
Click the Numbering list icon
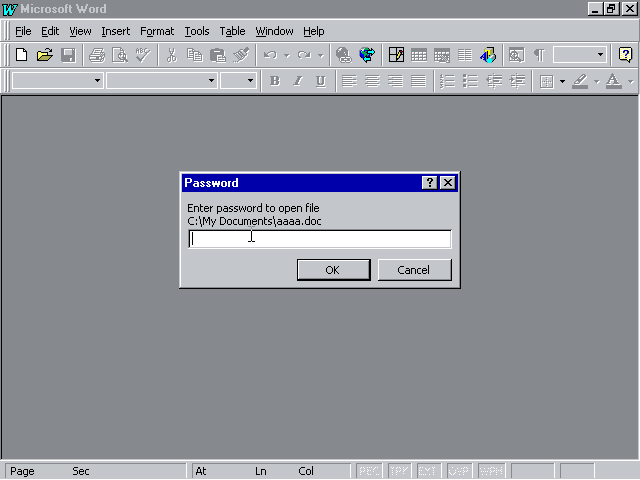447,81
